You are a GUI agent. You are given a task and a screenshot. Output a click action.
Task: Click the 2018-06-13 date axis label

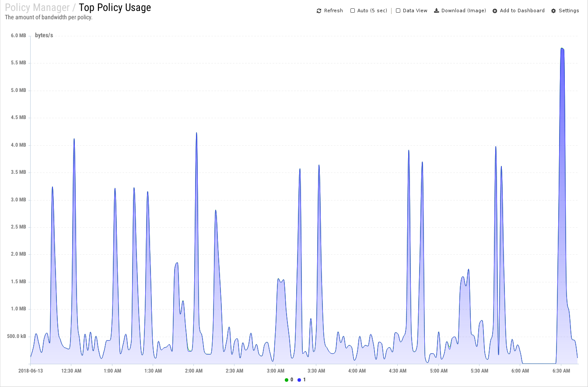coord(31,371)
